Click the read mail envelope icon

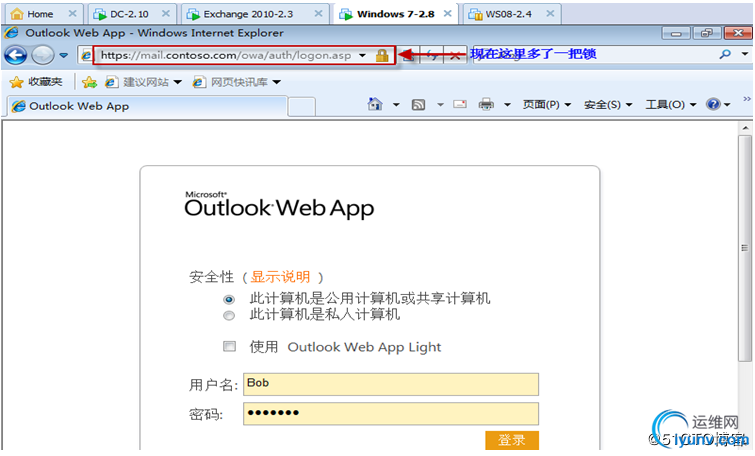[x=460, y=104]
